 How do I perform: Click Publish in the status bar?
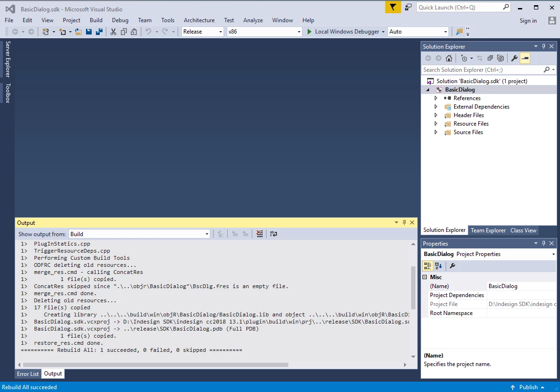[528, 387]
